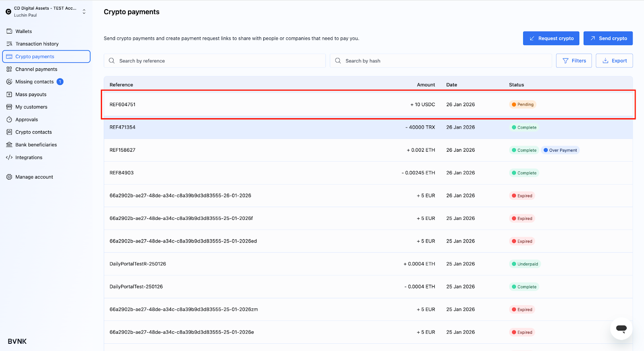Export the crypto payments list
644x351 pixels.
coord(614,61)
